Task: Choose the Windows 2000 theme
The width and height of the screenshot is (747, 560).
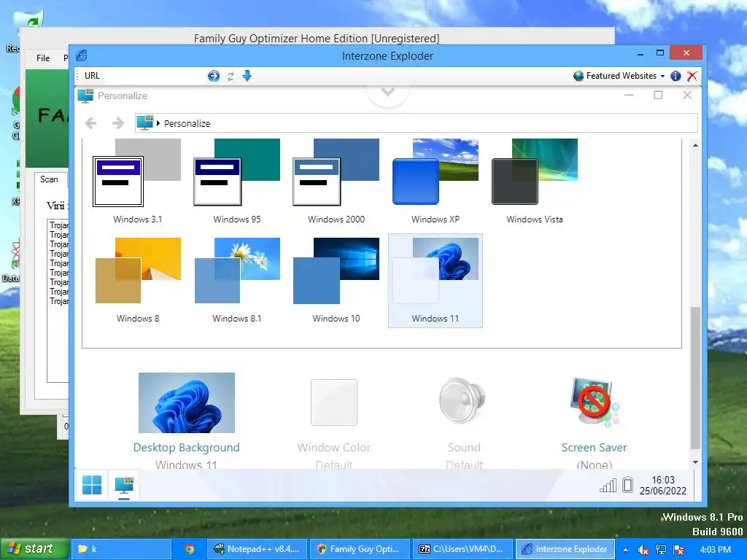Action: [x=336, y=181]
